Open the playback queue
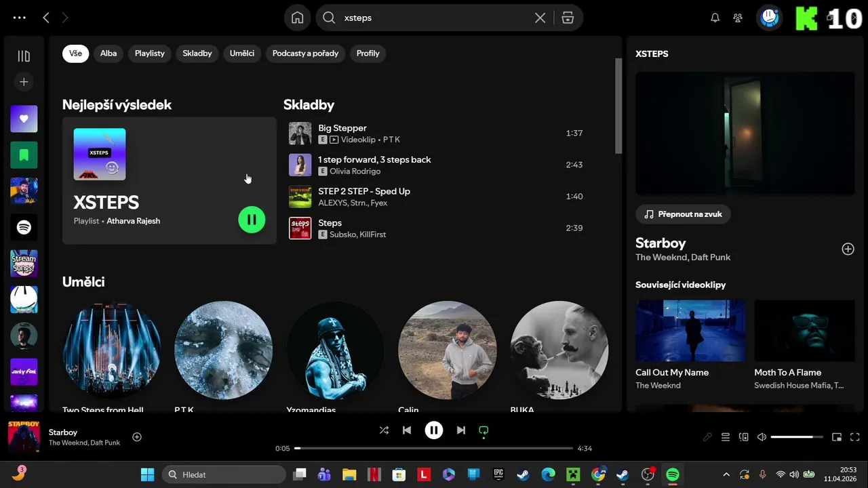The image size is (868, 488). [726, 437]
